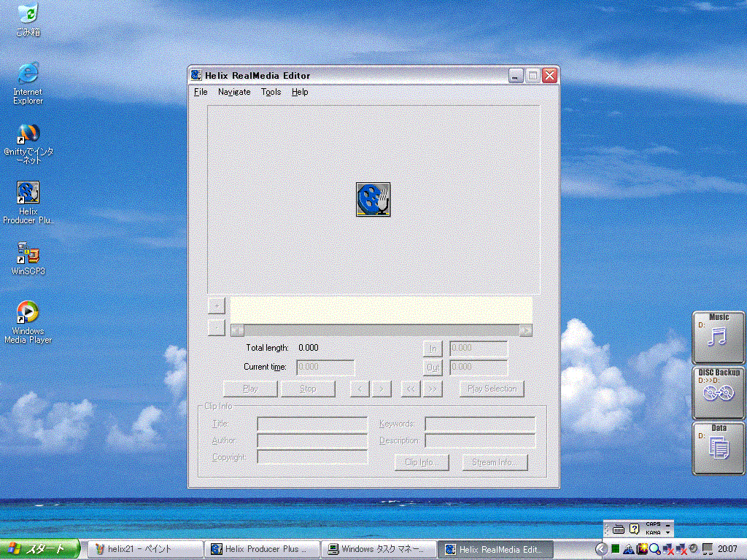This screenshot has width=747, height=560.
Task: Select the Recycle Bin desktop icon
Action: [28, 20]
